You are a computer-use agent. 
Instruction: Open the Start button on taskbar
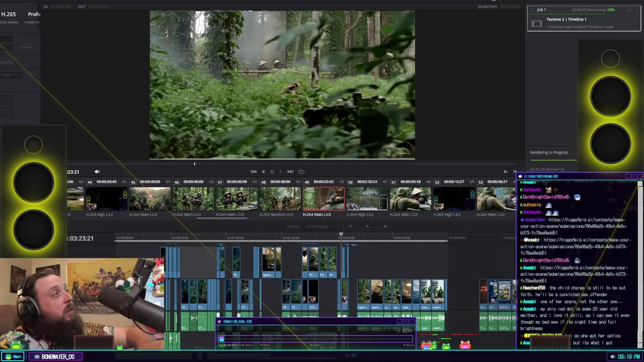point(14,356)
